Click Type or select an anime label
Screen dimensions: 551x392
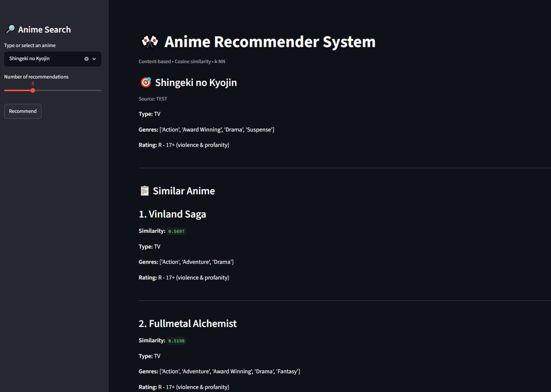30,45
